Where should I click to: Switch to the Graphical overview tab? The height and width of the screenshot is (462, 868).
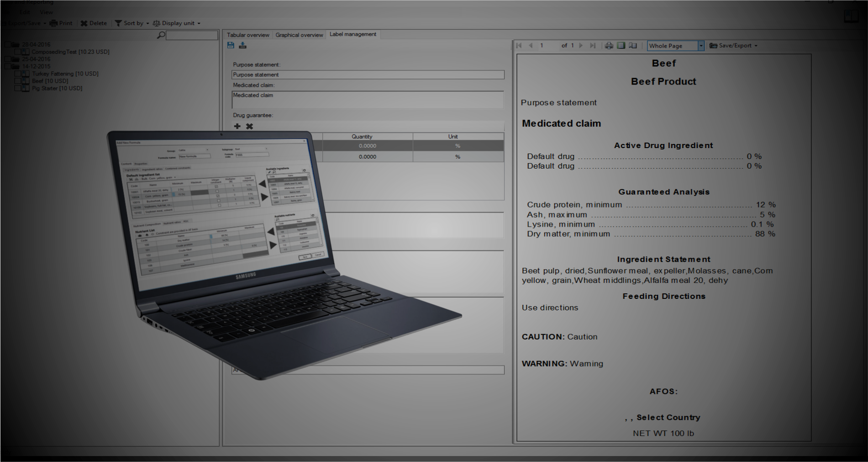(x=299, y=35)
